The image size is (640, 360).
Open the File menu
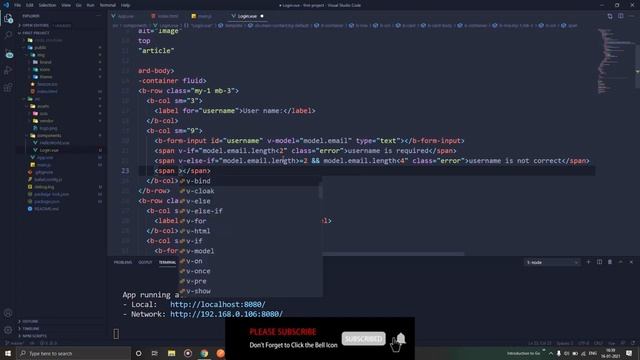[18, 5]
